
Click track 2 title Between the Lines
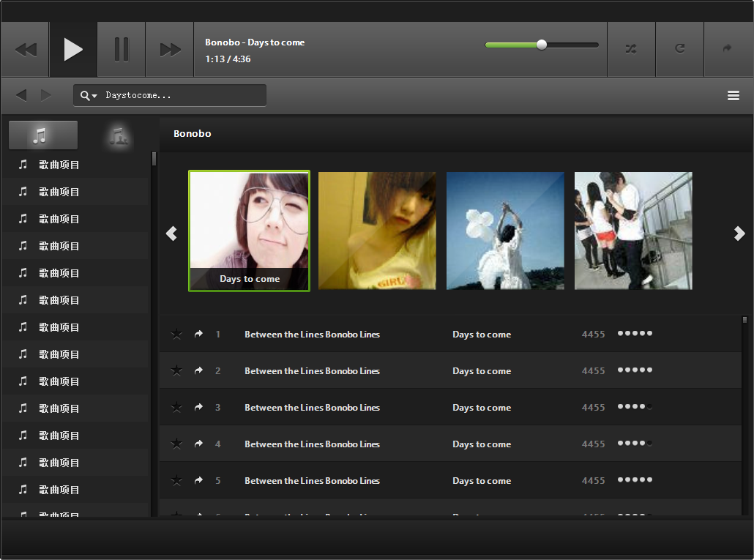[x=312, y=370]
